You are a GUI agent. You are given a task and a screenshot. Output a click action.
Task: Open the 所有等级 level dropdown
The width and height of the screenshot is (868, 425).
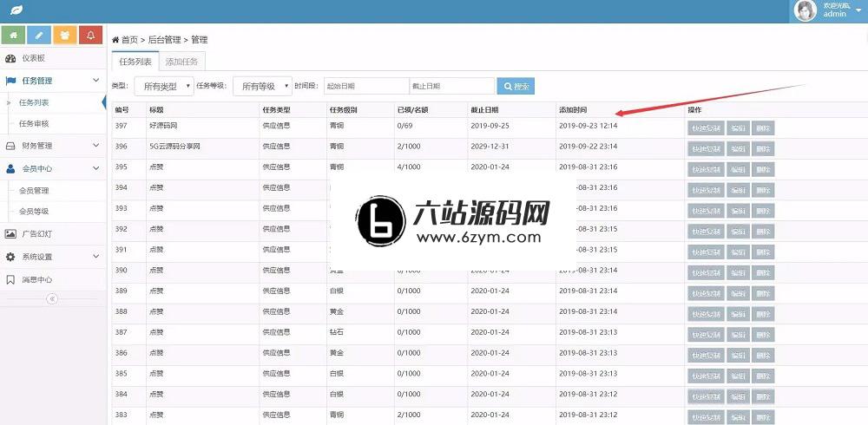[262, 86]
